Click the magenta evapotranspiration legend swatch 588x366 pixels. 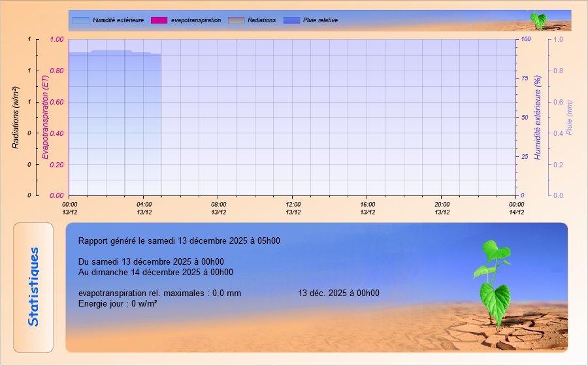pyautogui.click(x=159, y=20)
